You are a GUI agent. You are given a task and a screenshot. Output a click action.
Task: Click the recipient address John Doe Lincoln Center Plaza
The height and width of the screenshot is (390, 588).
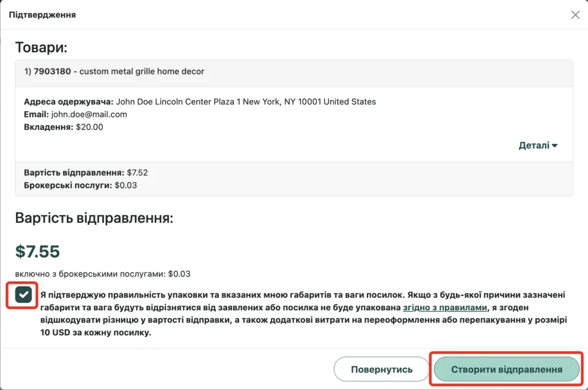click(246, 102)
